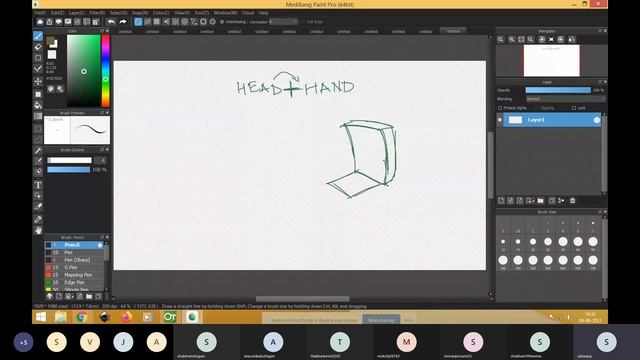This screenshot has width=640, height=360.
Task: Select G Pen brush
Action: [73, 267]
